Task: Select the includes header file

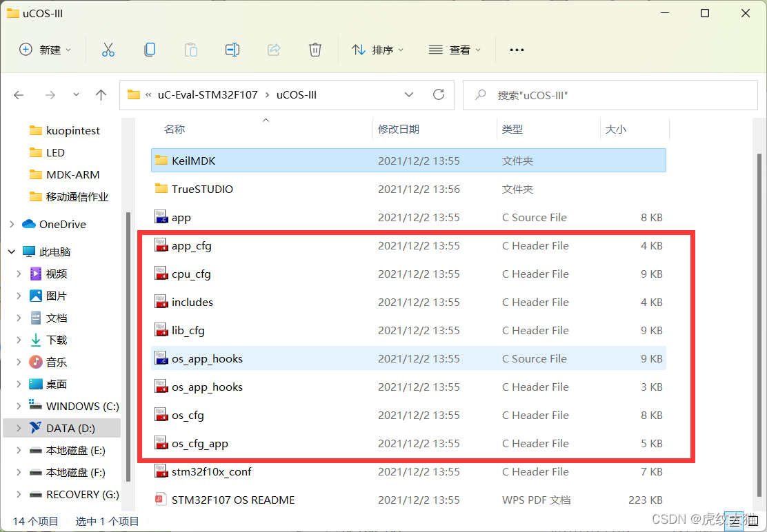Action: [x=408, y=302]
